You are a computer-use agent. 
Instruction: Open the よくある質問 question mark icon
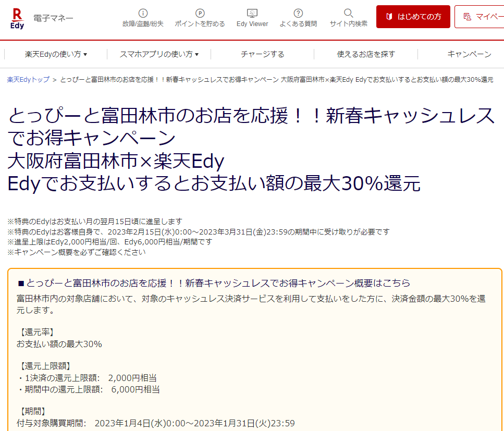pos(298,13)
